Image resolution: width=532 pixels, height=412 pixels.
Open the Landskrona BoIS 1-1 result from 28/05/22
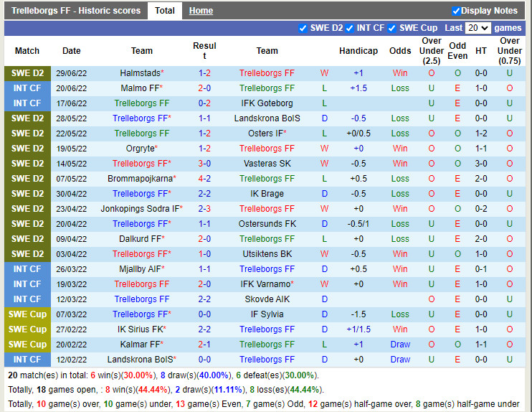(x=204, y=118)
